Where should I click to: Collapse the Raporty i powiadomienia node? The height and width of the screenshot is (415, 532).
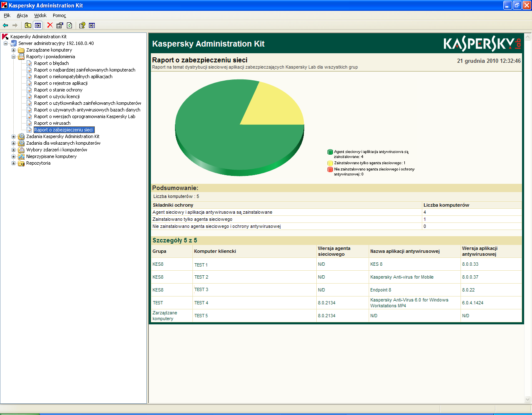coord(13,57)
